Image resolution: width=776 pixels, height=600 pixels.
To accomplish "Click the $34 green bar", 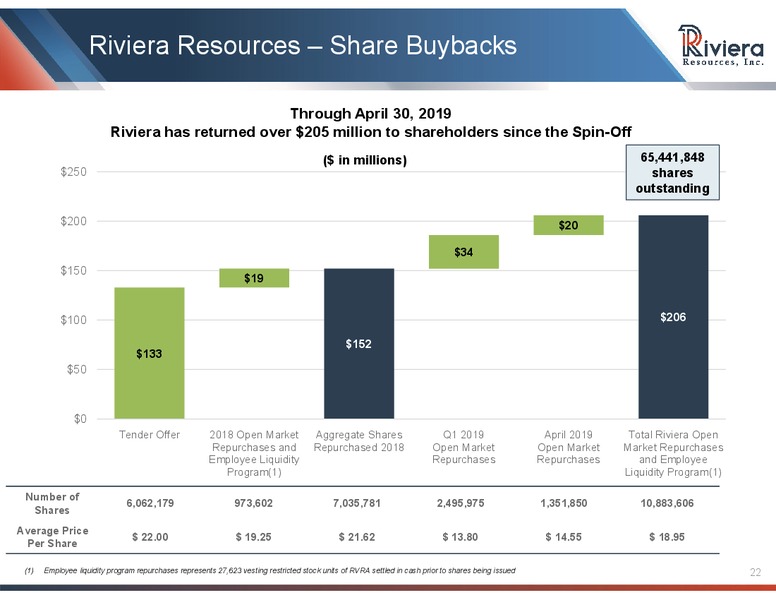I will pyautogui.click(x=464, y=252).
